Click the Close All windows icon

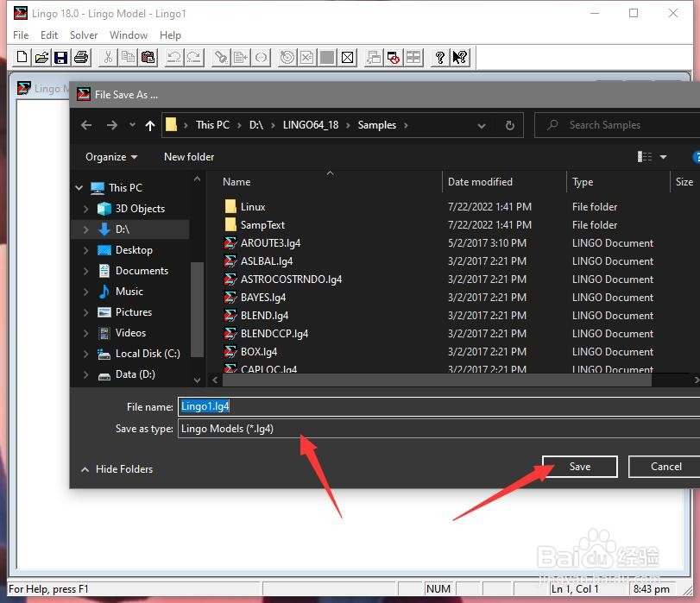click(x=394, y=57)
